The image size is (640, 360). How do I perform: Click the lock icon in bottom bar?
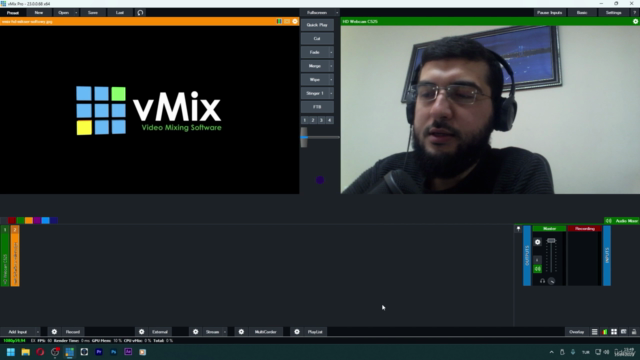coord(634,332)
